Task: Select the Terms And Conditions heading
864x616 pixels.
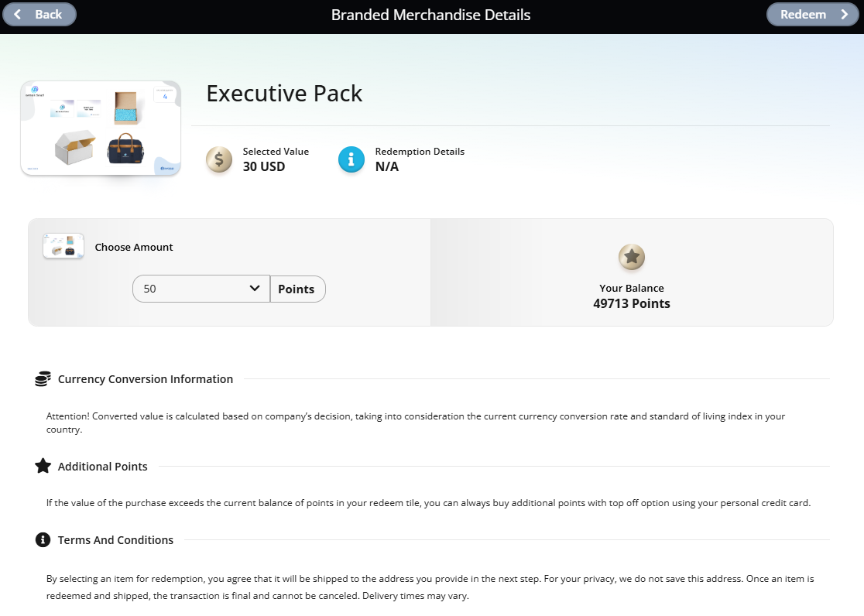Action: 115,540
